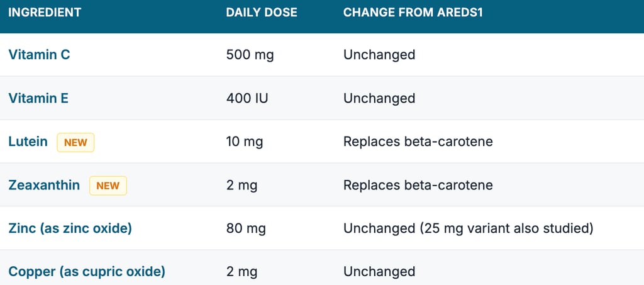Open the Zinc (as zinc oxide) entry
644x285 pixels.
(x=70, y=228)
